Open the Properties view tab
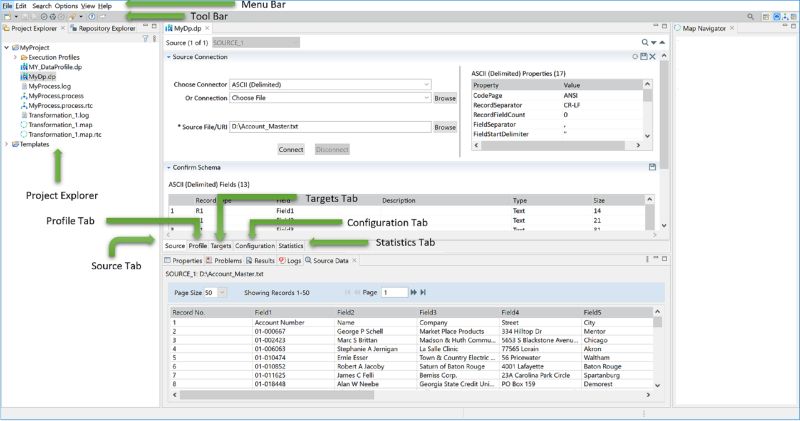800x421 pixels. click(183, 260)
